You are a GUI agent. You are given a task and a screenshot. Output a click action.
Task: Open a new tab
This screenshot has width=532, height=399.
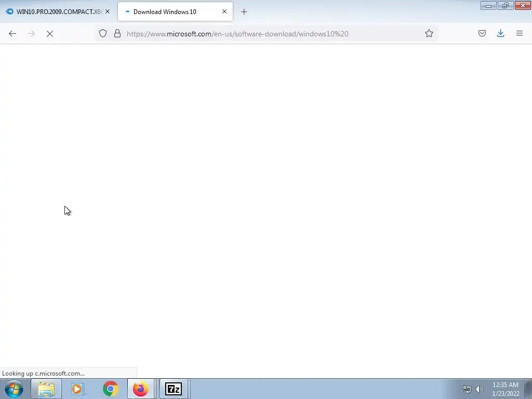click(244, 12)
